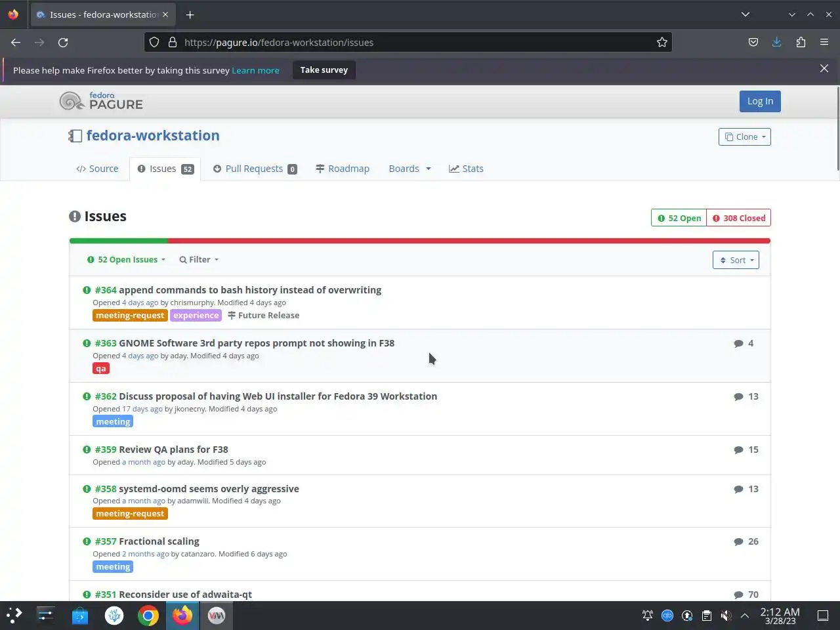840x630 pixels.
Task: View comments on issue #357
Action: [x=746, y=541]
